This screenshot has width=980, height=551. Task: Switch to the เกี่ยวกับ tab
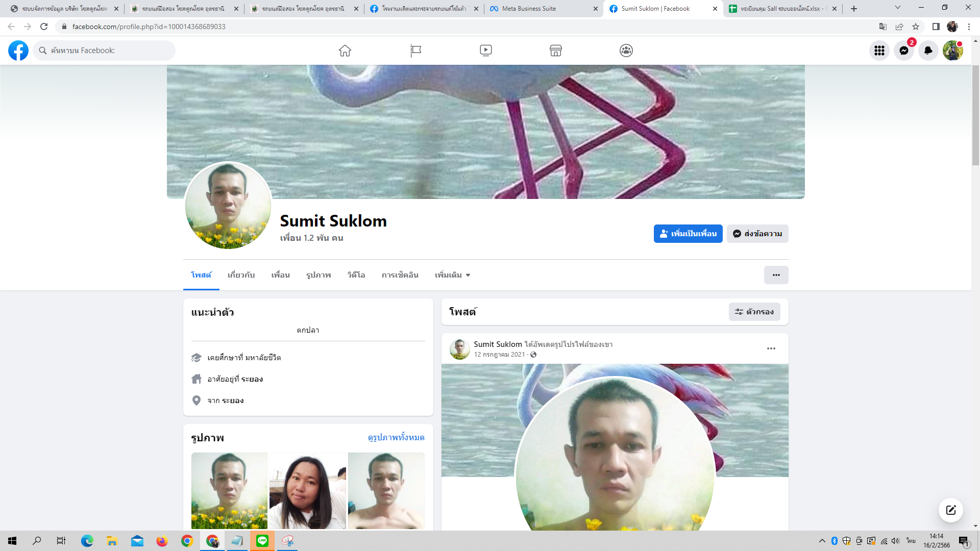[x=241, y=275]
